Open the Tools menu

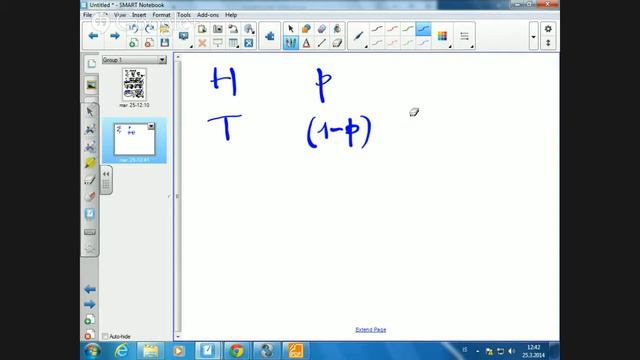coord(184,15)
